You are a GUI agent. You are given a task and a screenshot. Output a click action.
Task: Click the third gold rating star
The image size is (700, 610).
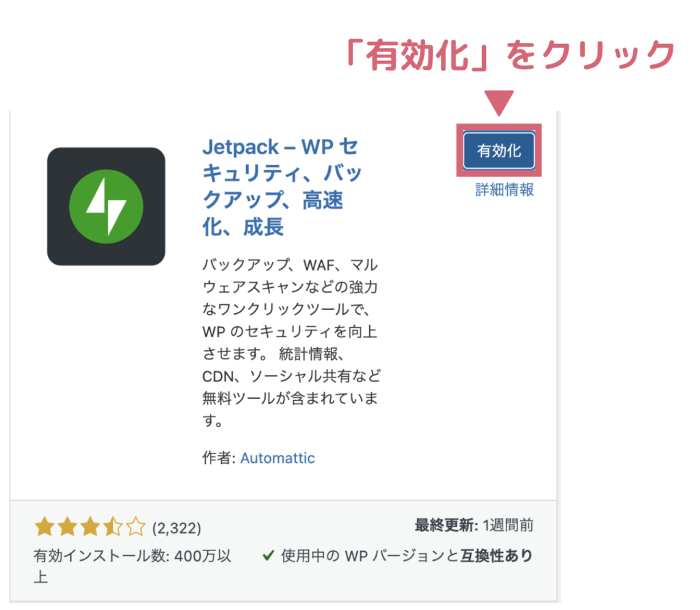(90, 527)
